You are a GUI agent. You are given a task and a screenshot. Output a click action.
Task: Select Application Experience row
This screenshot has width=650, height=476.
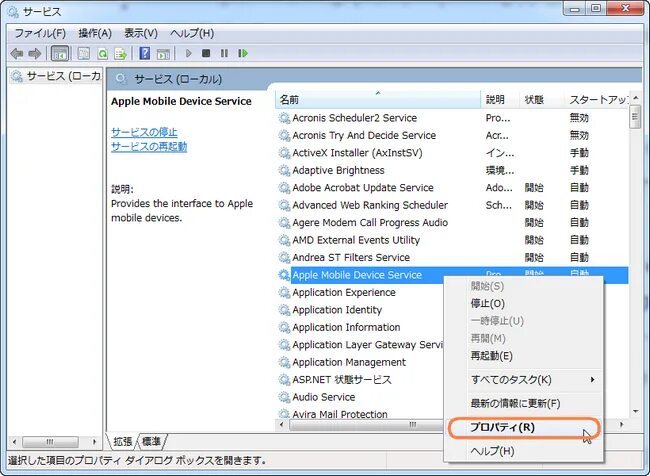360,292
